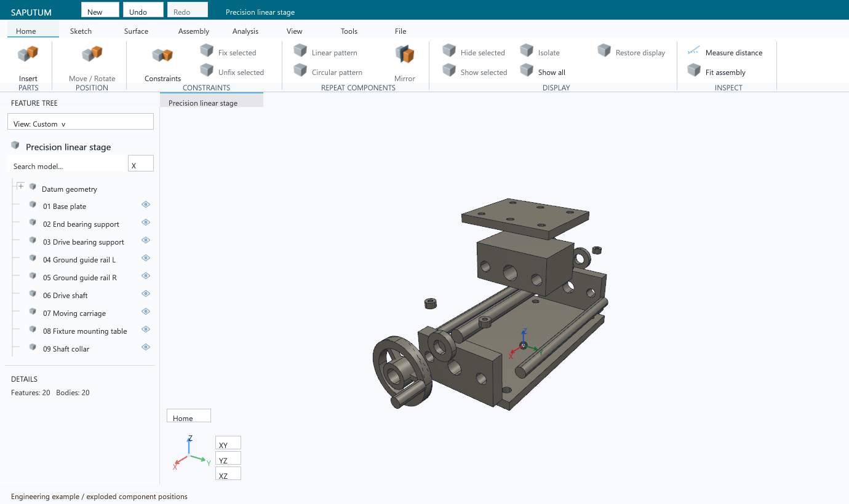Toggle visibility of 03 Drive bearing support

coord(146,240)
